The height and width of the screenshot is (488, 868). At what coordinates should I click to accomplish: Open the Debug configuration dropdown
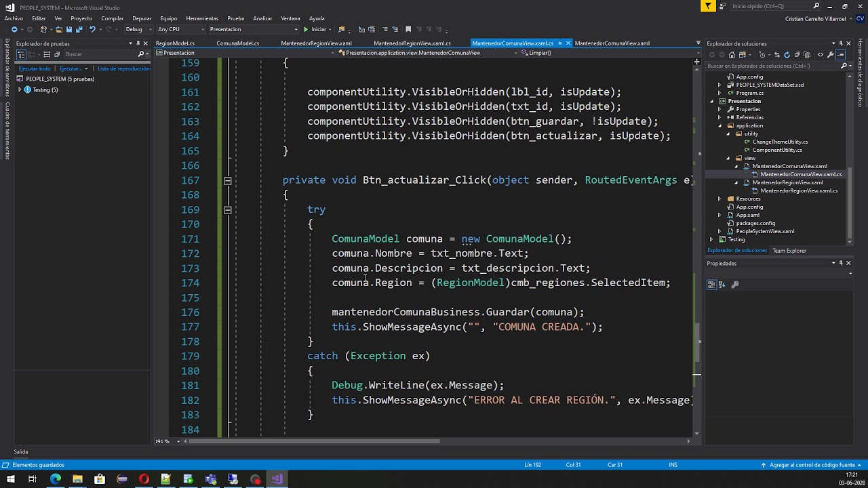click(x=138, y=29)
